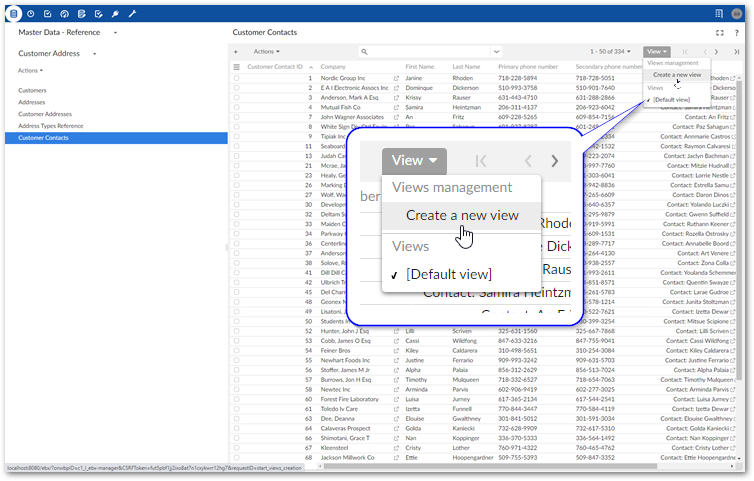
Task: Check the row for Anderson, Mark A Esq
Action: 237,97
